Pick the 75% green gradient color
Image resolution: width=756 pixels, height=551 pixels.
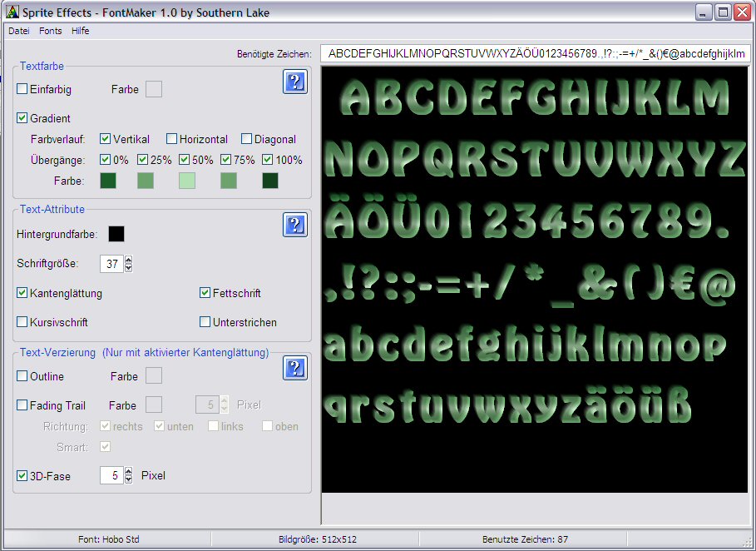[229, 181]
